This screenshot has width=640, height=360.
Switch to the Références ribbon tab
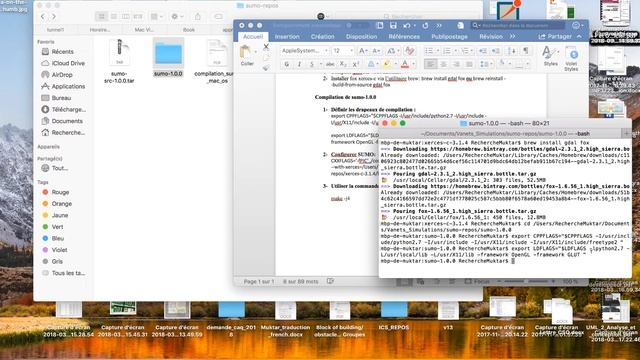(404, 36)
